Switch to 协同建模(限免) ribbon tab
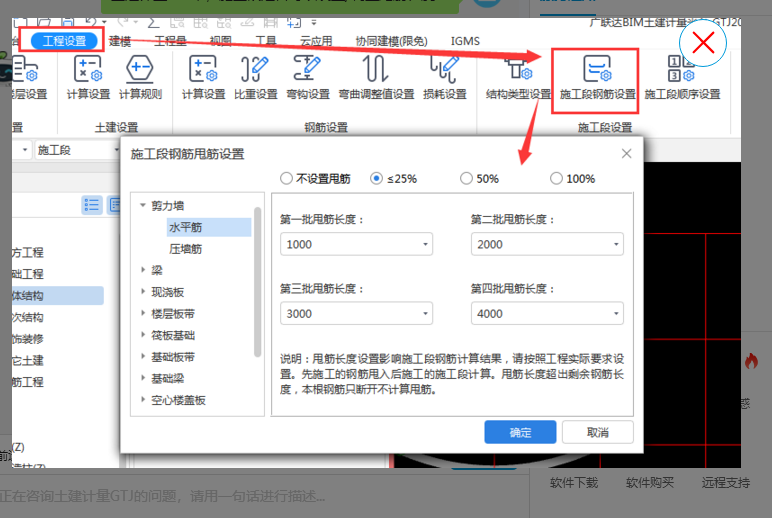 (x=391, y=41)
